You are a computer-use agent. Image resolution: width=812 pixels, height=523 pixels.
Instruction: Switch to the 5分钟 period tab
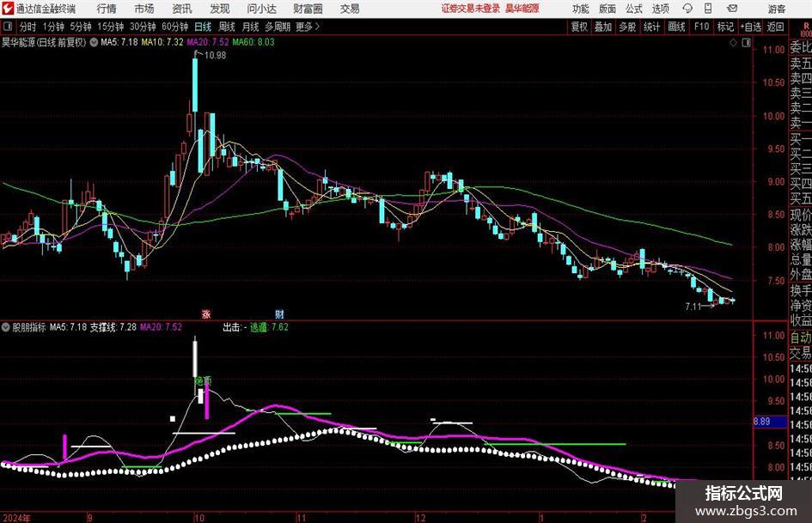(x=81, y=27)
